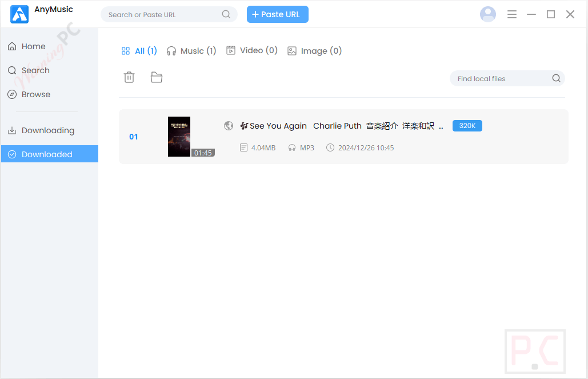Focus the Find local files field
The width and height of the screenshot is (588, 379).
pyautogui.click(x=507, y=78)
